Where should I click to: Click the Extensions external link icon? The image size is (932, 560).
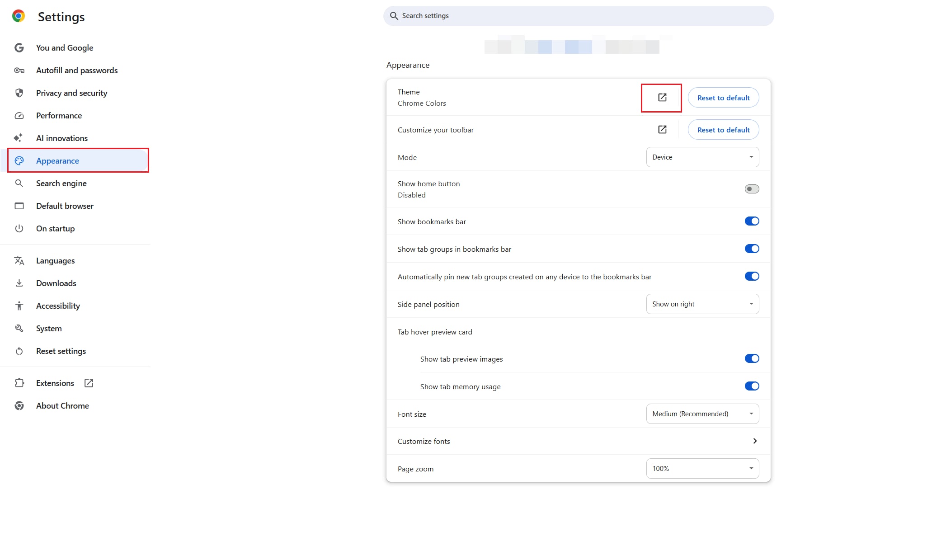[89, 383]
